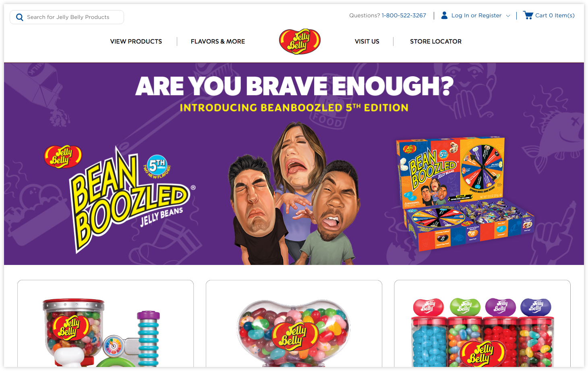Call the 1-800-522-3267 phone link
Screen dimensions: 588x371
[x=404, y=15]
